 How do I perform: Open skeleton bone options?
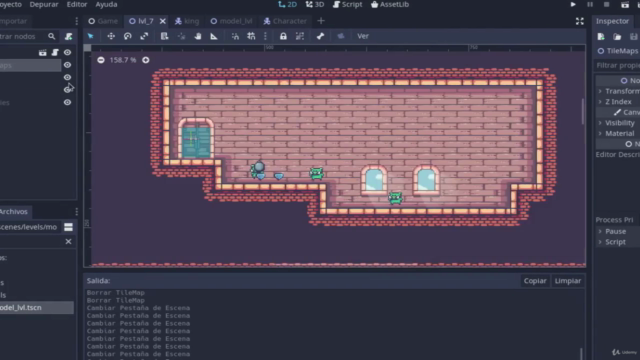point(320,36)
